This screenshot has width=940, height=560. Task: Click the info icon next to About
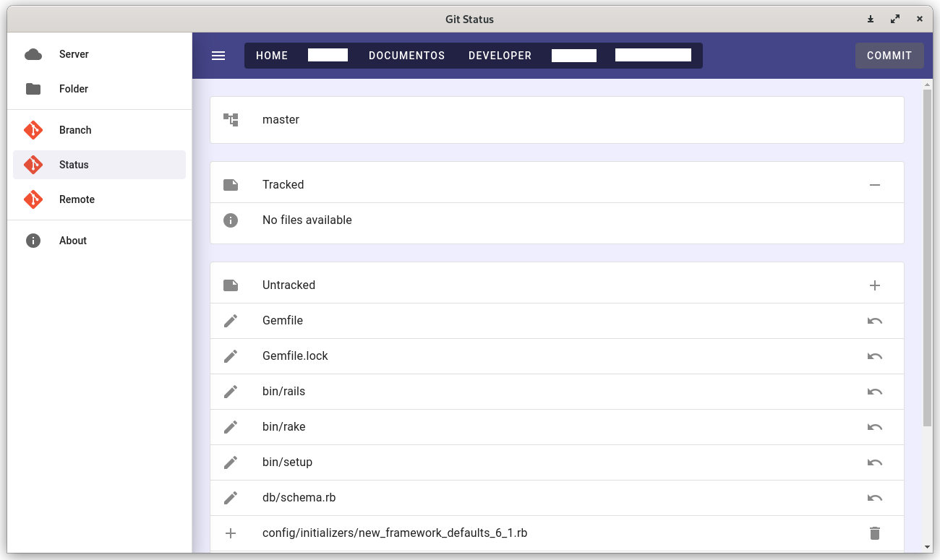point(33,240)
